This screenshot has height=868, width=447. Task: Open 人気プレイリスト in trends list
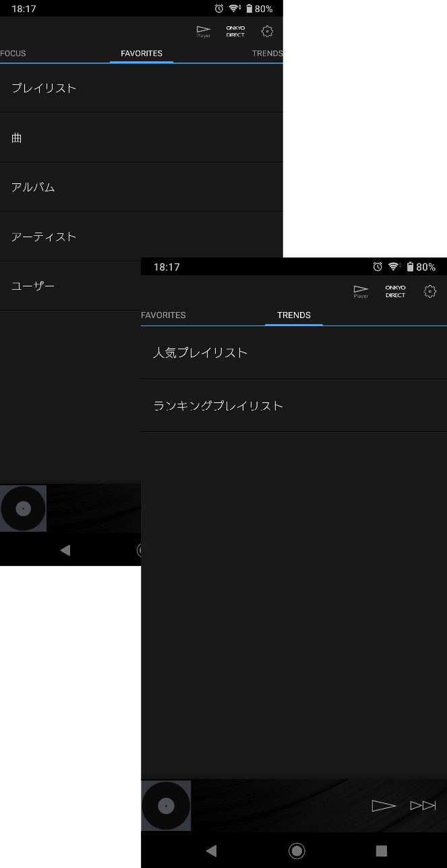294,352
